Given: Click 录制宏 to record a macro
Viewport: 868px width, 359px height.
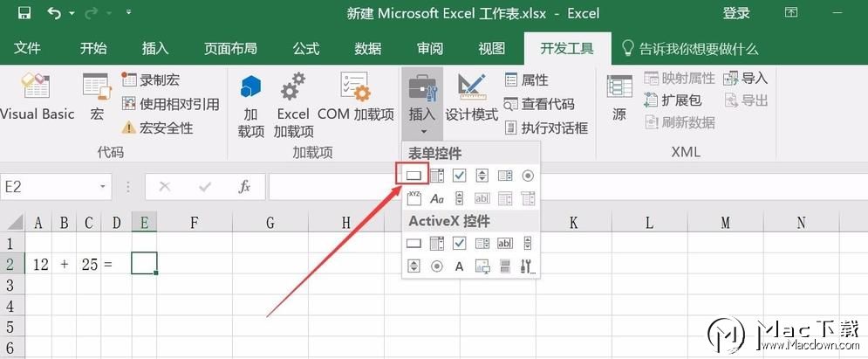Looking at the screenshot, I should 151,80.
